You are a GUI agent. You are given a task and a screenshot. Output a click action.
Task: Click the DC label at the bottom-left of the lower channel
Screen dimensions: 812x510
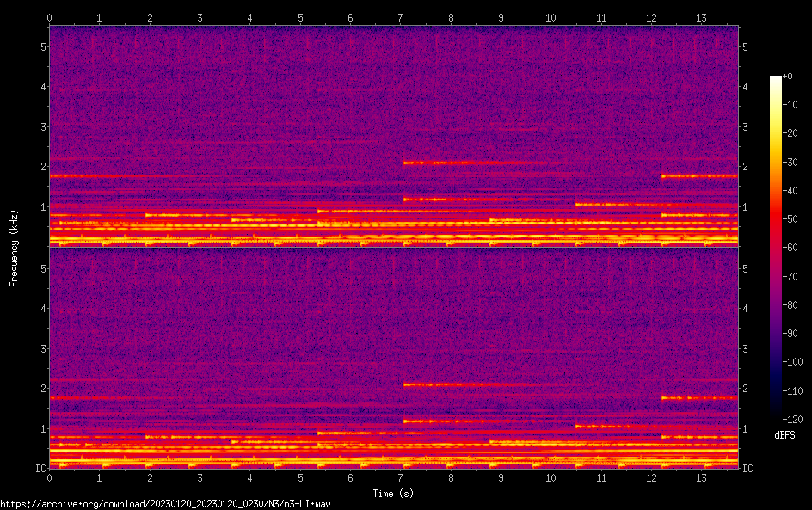(x=40, y=469)
